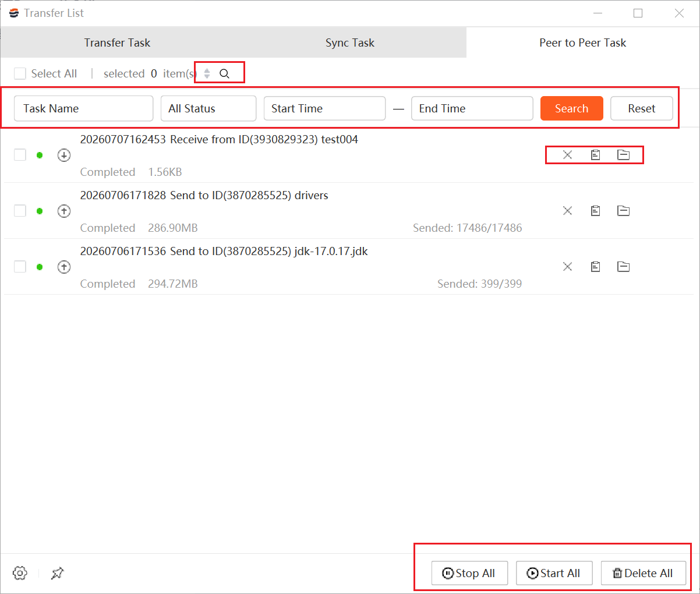Image resolution: width=700 pixels, height=594 pixels.
Task: Select the Peer to Peer Task tab
Action: [x=583, y=43]
